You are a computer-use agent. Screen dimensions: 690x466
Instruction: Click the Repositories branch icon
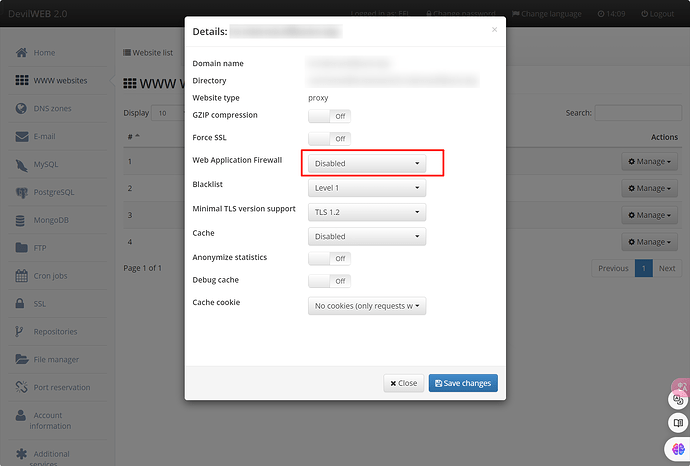pyautogui.click(x=19, y=331)
